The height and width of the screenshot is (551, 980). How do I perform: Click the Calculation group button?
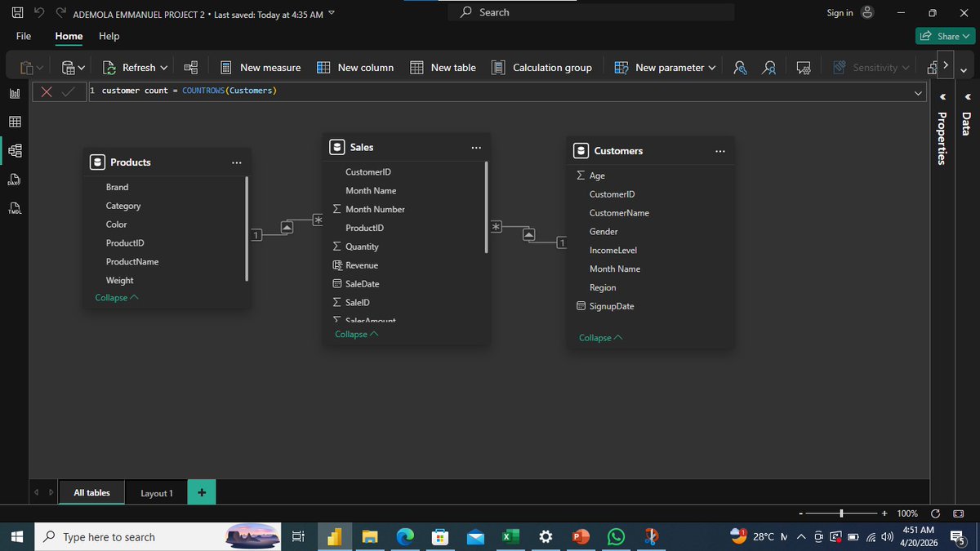coord(541,68)
